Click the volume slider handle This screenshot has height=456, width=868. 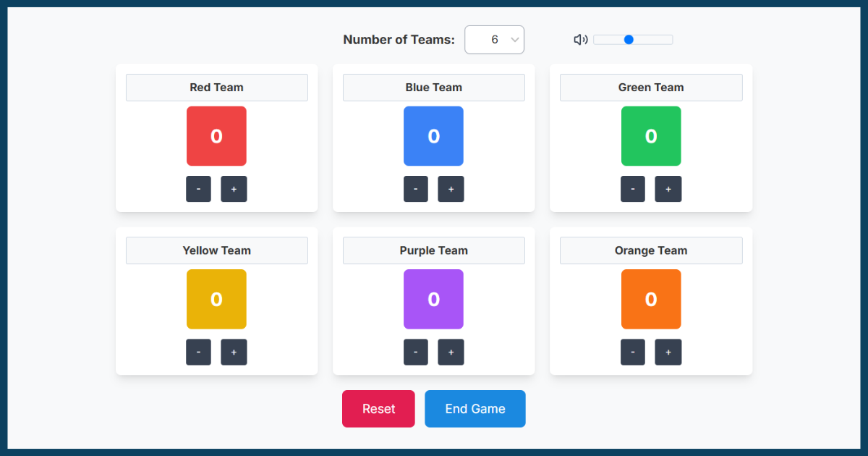point(629,40)
